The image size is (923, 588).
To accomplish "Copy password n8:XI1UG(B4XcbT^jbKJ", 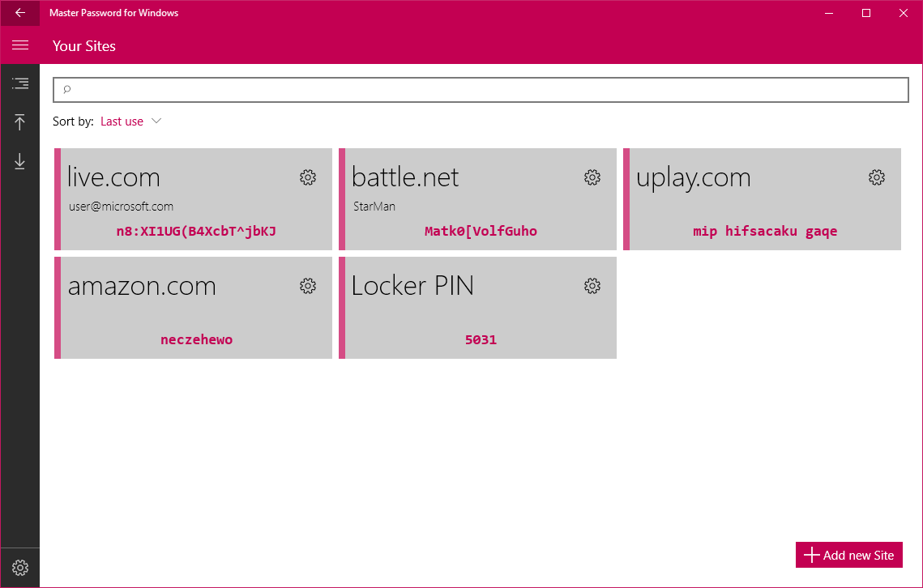I will pyautogui.click(x=196, y=231).
